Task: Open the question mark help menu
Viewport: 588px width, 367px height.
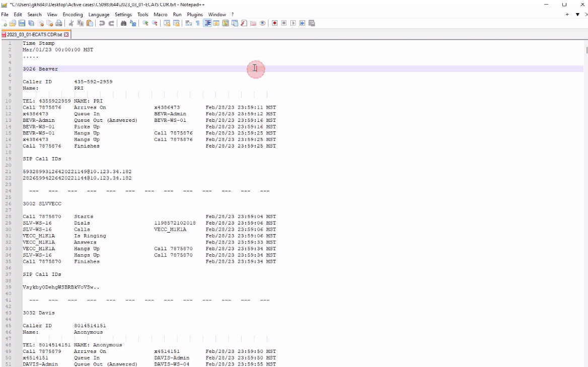Action: (x=233, y=15)
